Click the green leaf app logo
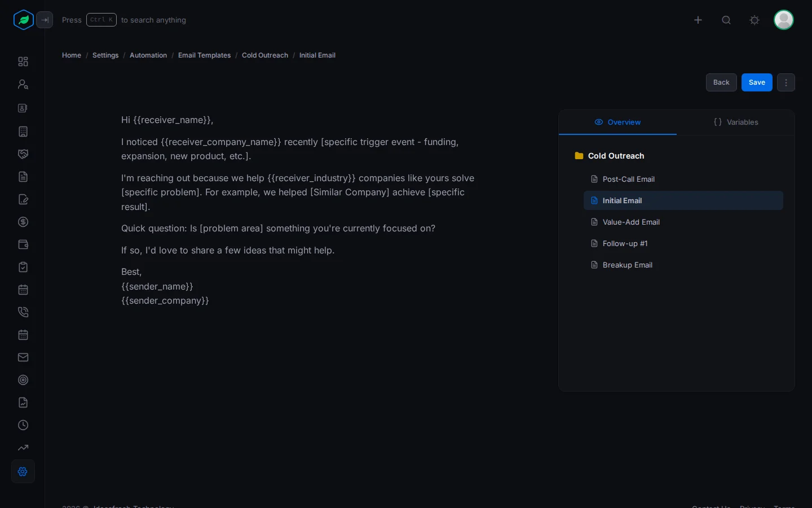Screen dimensions: 812x508 [x=23, y=20]
